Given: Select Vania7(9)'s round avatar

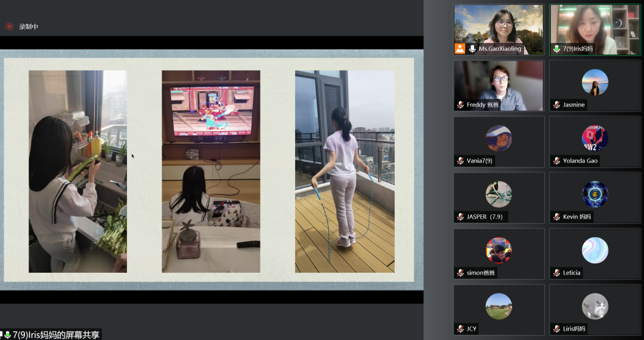Looking at the screenshot, I should 499,138.
